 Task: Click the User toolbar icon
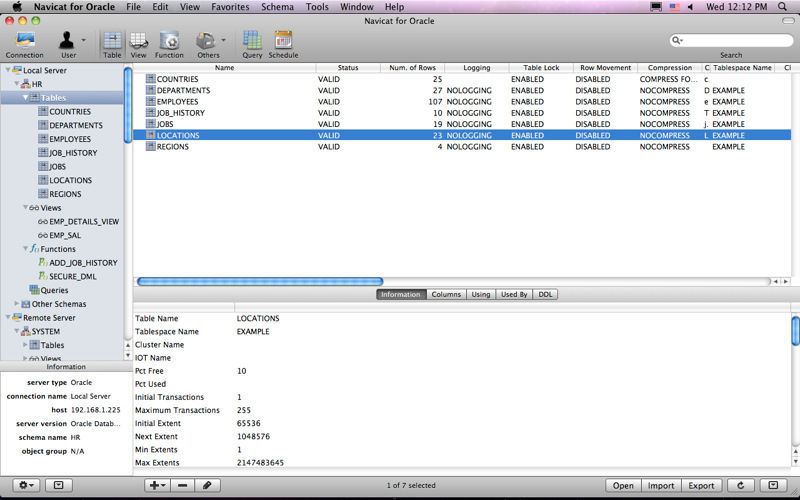coord(66,41)
